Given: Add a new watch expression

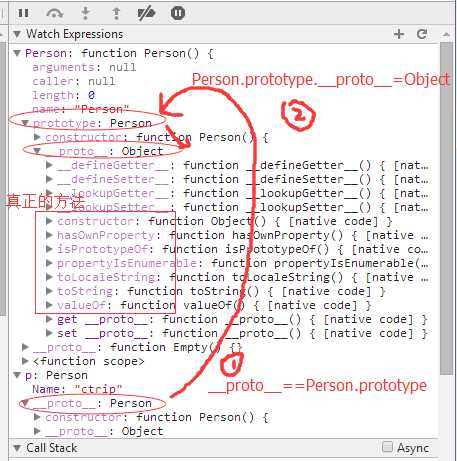Looking at the screenshot, I should click(399, 34).
